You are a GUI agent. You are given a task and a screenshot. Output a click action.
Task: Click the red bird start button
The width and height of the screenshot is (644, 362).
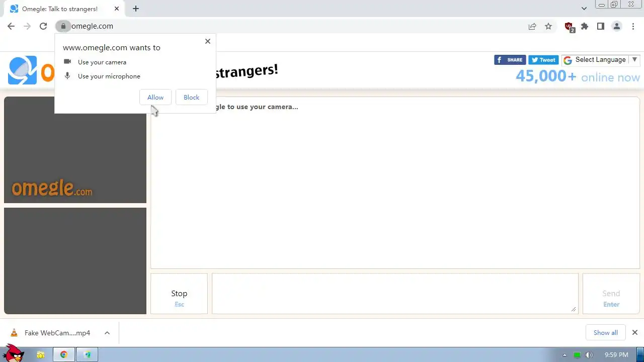coord(14,353)
